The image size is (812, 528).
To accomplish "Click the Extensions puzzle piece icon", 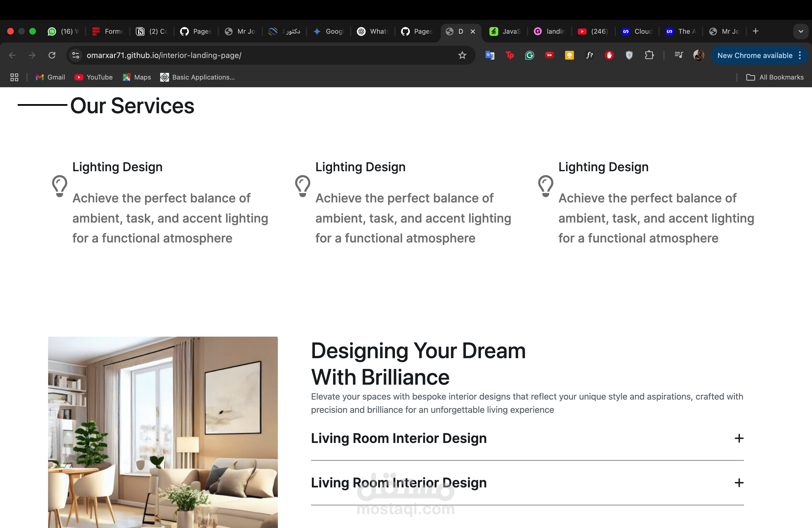I will pyautogui.click(x=649, y=55).
